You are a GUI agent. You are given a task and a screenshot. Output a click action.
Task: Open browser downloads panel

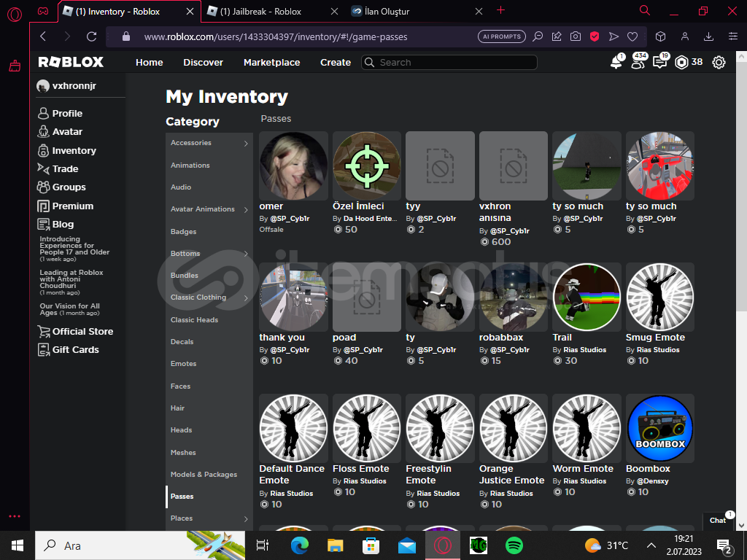[709, 36]
